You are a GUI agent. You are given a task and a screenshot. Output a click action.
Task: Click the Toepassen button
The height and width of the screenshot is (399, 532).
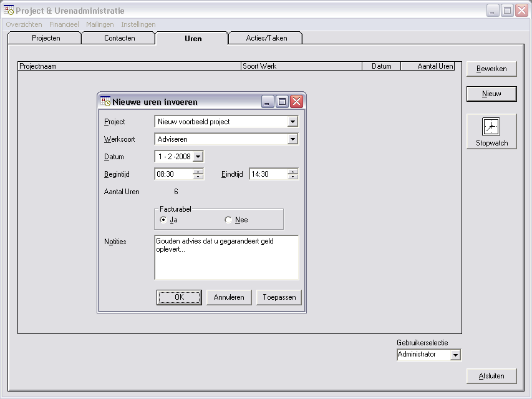[279, 297]
